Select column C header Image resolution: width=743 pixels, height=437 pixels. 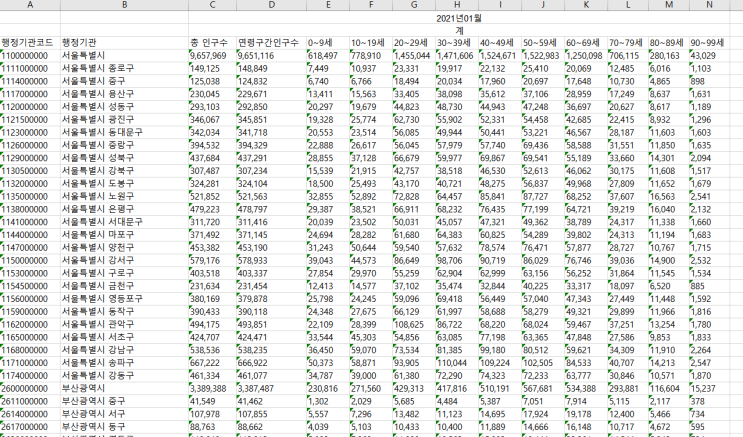coord(212,5)
